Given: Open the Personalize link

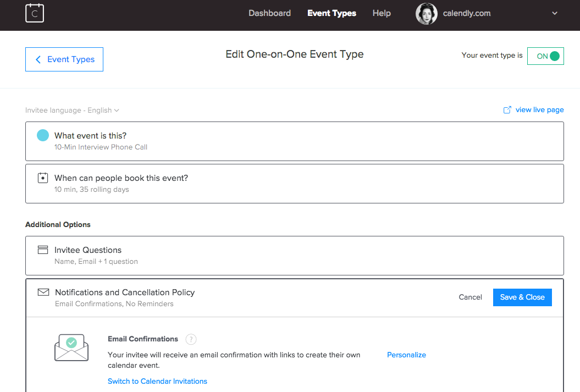Looking at the screenshot, I should [x=406, y=355].
